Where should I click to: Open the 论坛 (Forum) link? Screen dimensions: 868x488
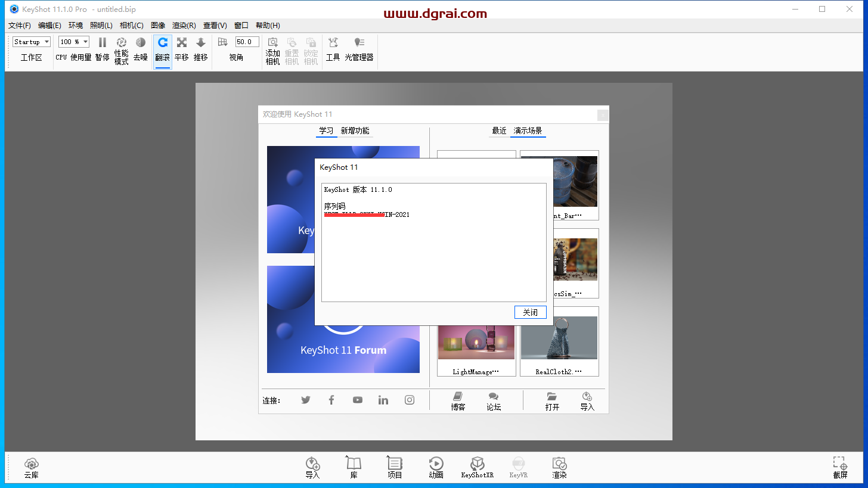click(493, 401)
